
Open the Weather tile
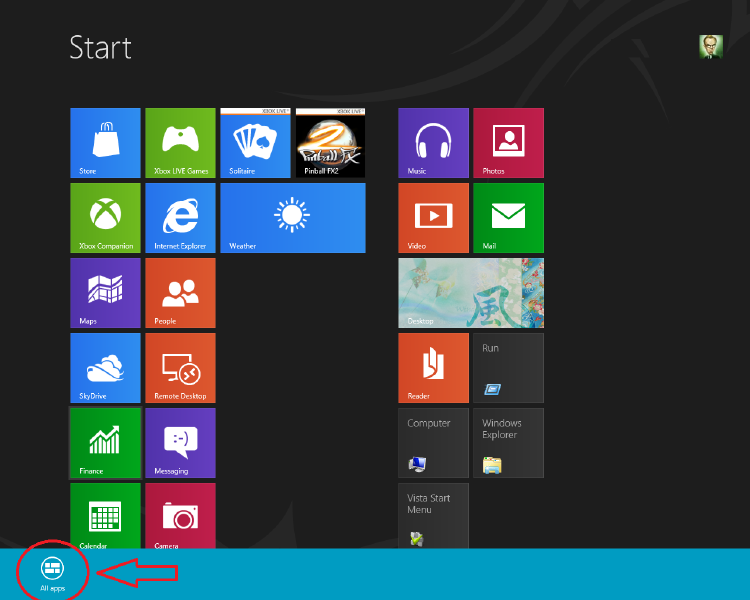point(293,218)
